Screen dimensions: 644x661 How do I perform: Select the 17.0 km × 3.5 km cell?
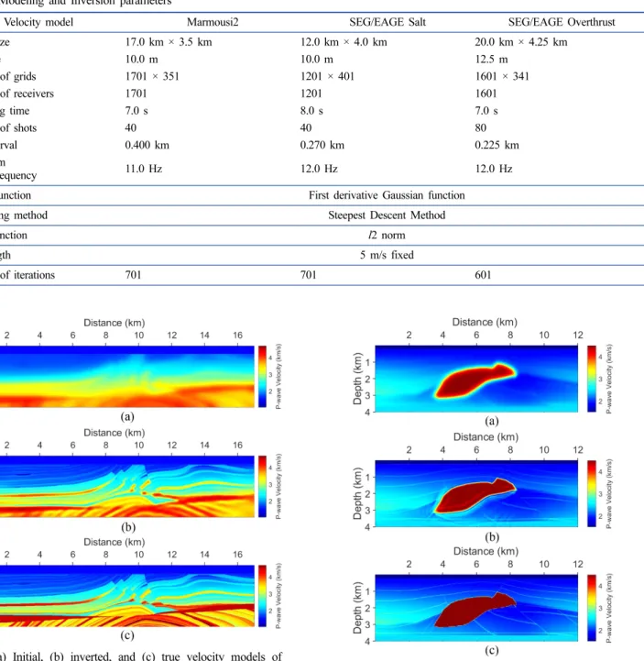169,42
